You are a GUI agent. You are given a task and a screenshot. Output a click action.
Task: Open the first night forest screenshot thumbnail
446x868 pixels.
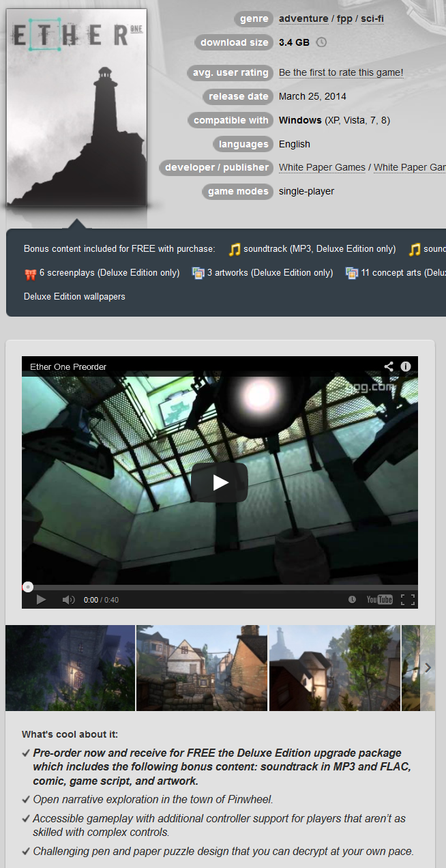coord(70,668)
